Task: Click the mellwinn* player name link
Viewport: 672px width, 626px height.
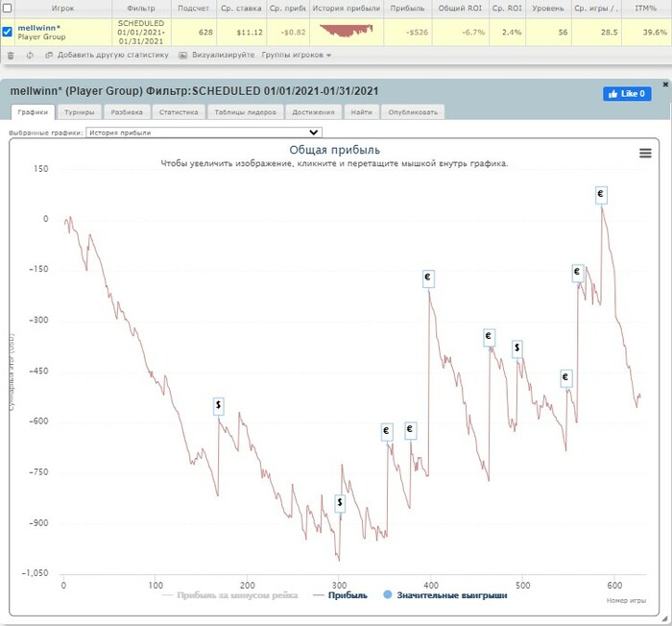Action: click(x=39, y=28)
